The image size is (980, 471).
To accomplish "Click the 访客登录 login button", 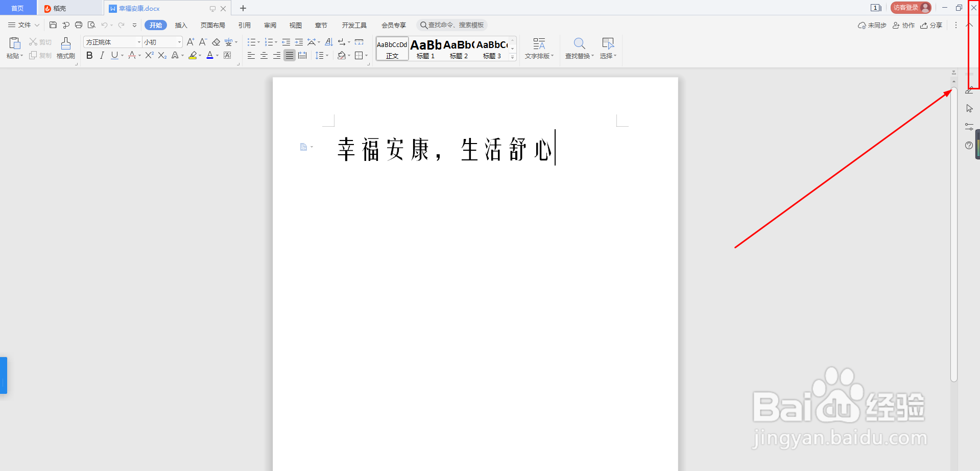I will (911, 8).
